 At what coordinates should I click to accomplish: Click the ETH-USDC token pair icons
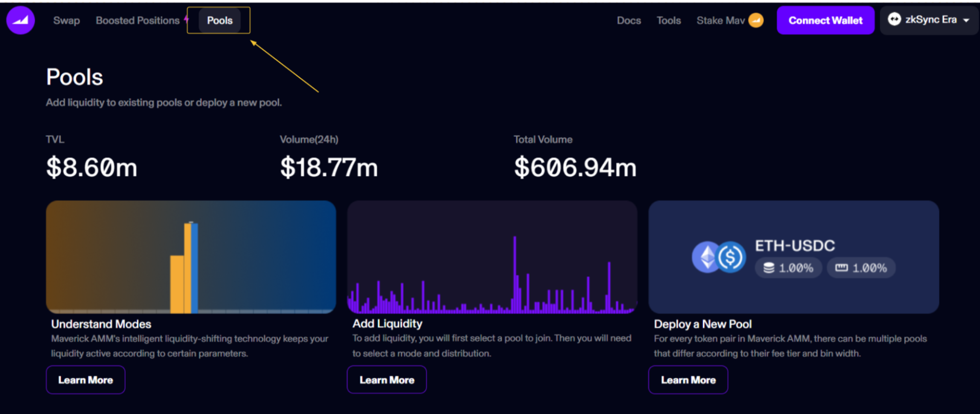point(719,257)
